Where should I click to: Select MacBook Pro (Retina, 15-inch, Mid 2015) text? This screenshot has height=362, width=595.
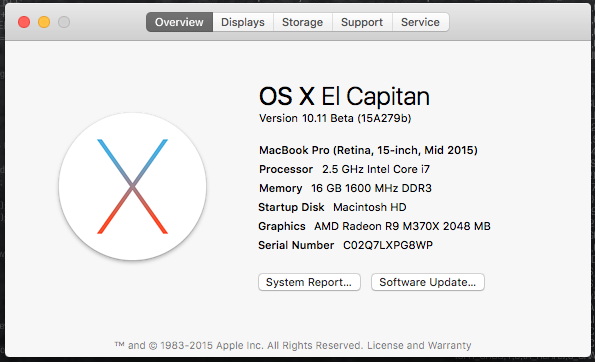tap(368, 150)
